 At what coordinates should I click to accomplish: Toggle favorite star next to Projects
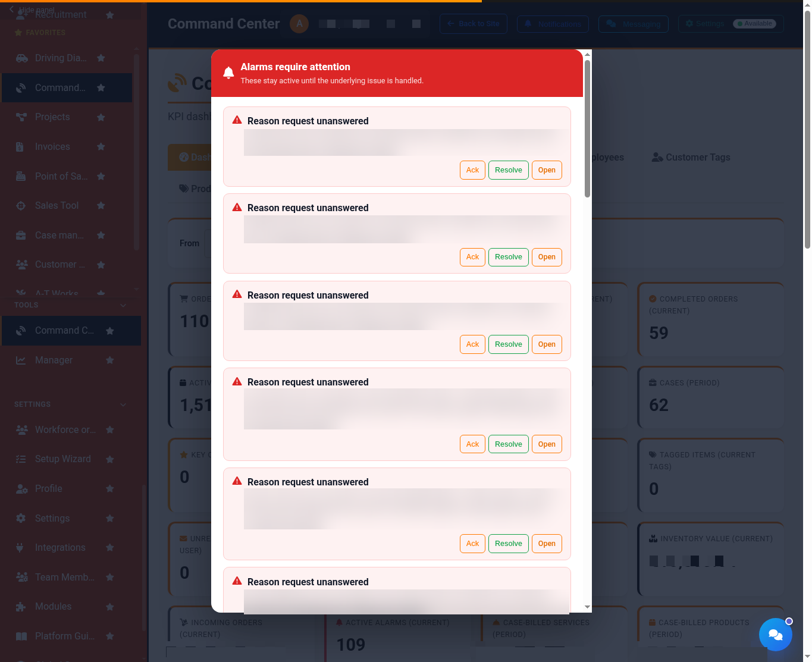pos(101,117)
